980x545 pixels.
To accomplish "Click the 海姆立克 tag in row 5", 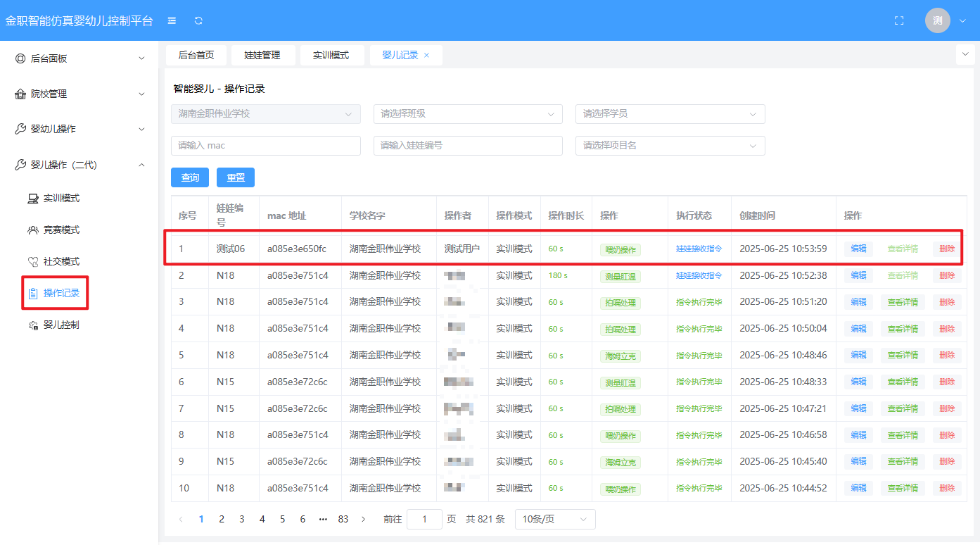I will tap(621, 356).
